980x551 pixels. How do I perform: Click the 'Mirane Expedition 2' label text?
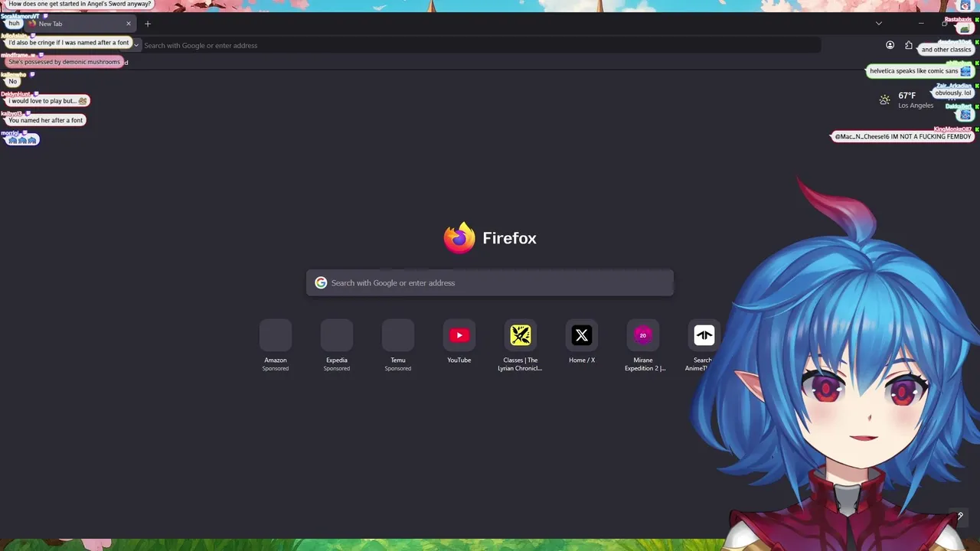click(x=645, y=364)
